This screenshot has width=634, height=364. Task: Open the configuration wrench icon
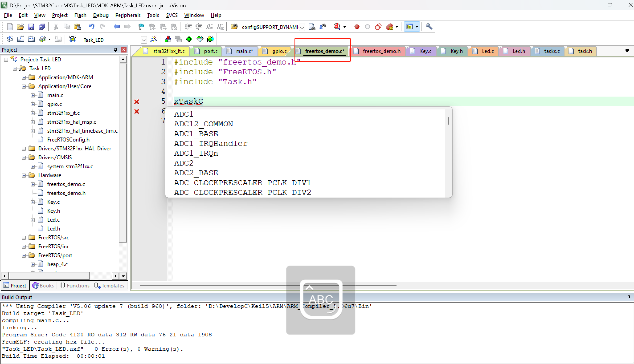point(429,27)
